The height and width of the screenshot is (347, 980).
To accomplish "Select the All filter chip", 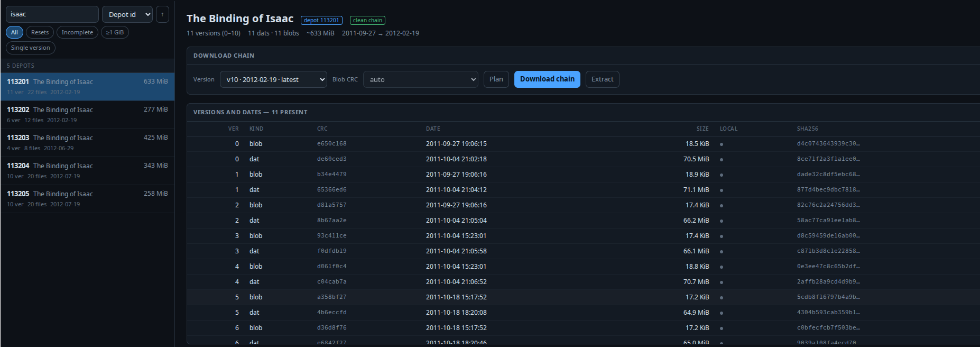I will click(x=14, y=32).
